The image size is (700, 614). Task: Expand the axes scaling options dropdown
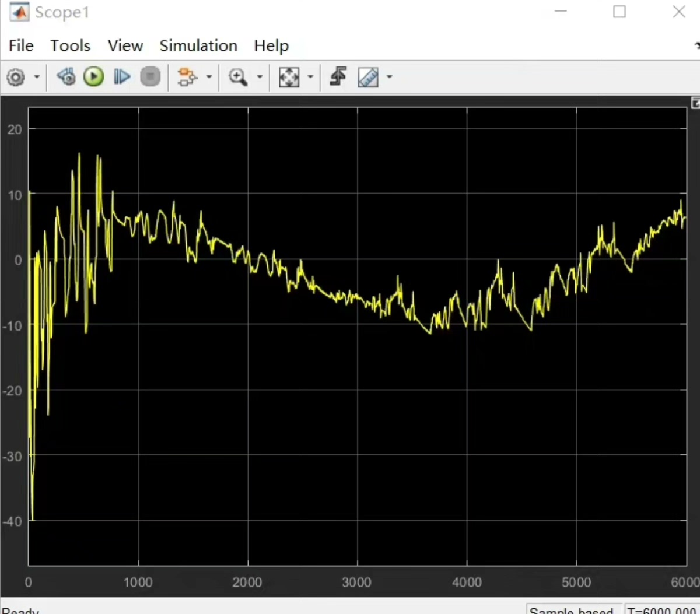310,77
